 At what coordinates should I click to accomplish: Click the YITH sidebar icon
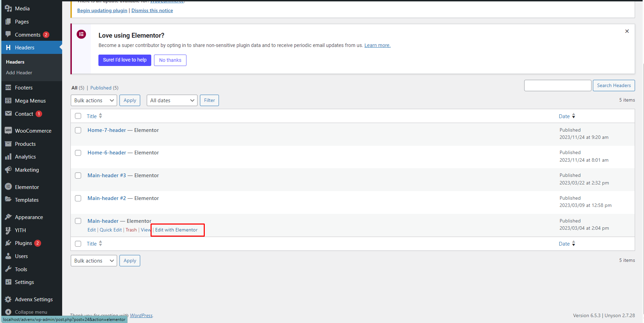point(8,230)
